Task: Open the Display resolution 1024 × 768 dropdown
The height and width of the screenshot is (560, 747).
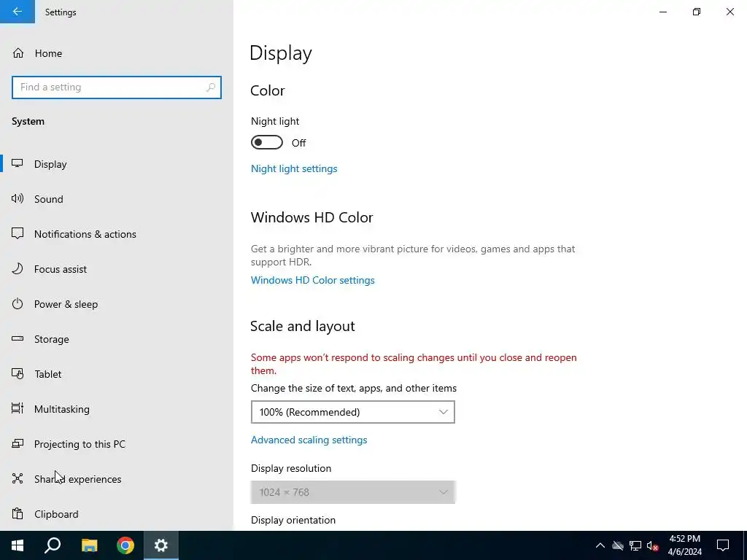Action: pos(352,492)
